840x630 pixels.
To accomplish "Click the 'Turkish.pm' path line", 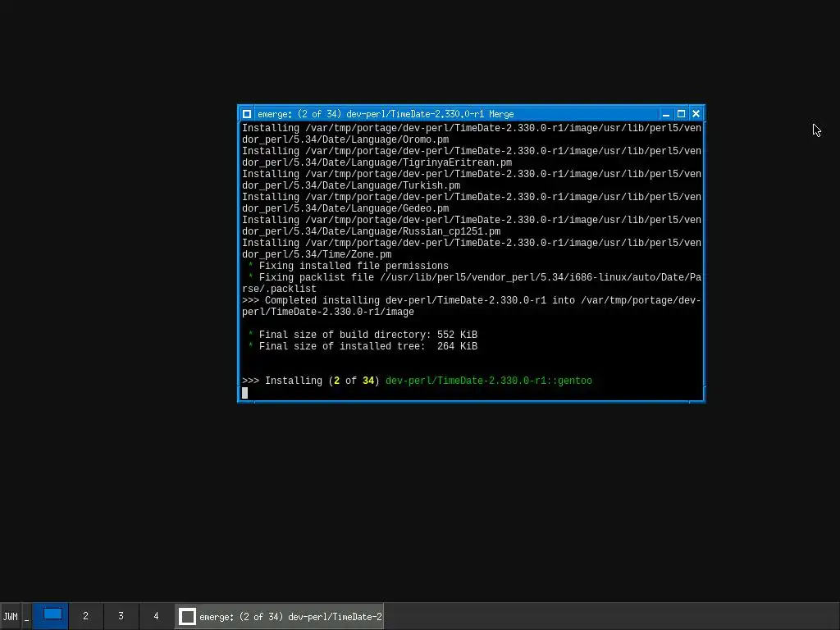I will [x=351, y=186].
